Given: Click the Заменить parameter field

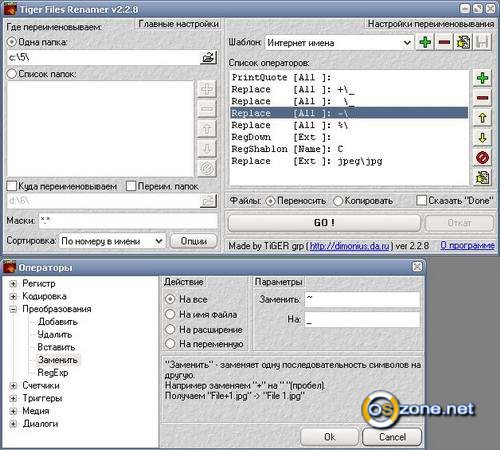Looking at the screenshot, I should [362, 299].
